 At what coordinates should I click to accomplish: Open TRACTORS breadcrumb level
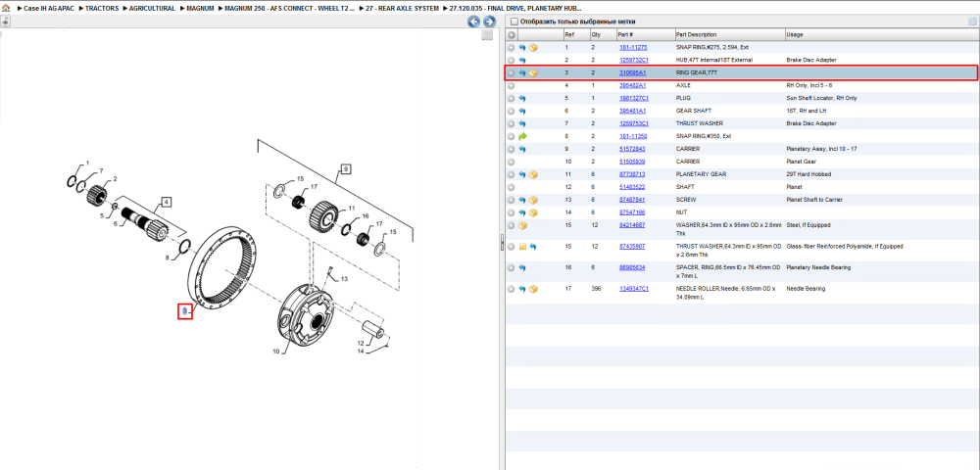(102, 9)
